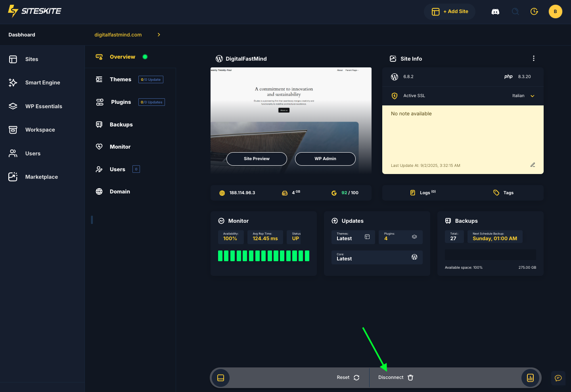The width and height of the screenshot is (571, 392).
Task: Open the bottom bar stats chart icon
Action: coord(530,378)
